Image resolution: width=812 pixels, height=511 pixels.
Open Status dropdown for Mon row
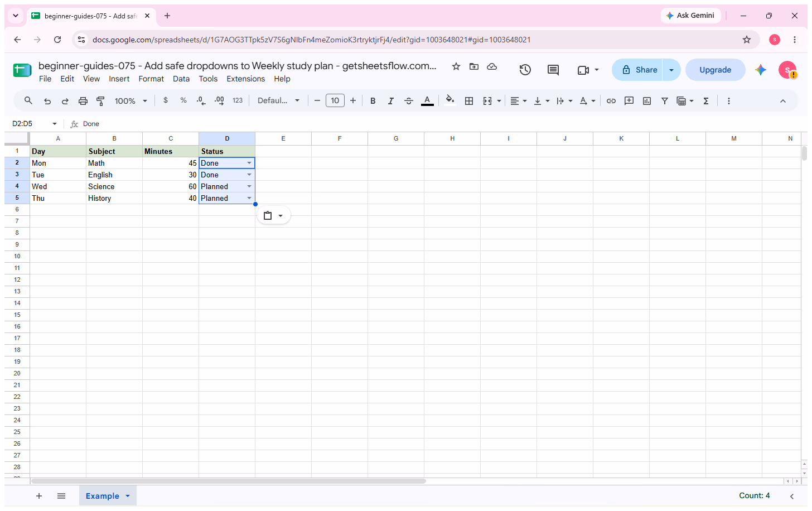[x=249, y=163]
